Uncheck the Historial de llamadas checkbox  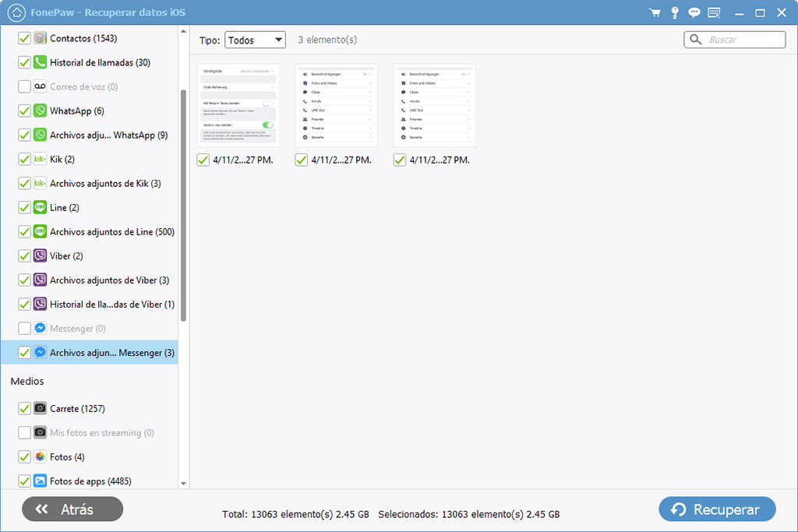[x=24, y=62]
